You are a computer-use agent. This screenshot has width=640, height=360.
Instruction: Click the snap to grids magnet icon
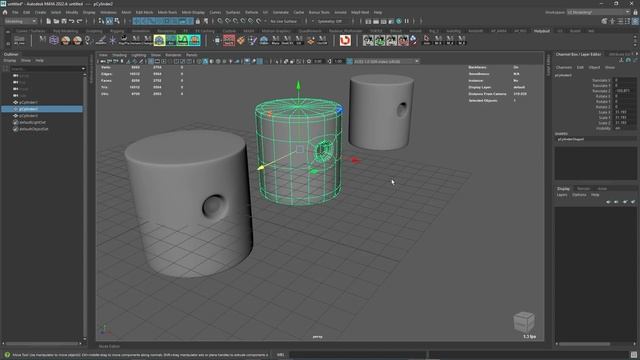[x=220, y=21]
